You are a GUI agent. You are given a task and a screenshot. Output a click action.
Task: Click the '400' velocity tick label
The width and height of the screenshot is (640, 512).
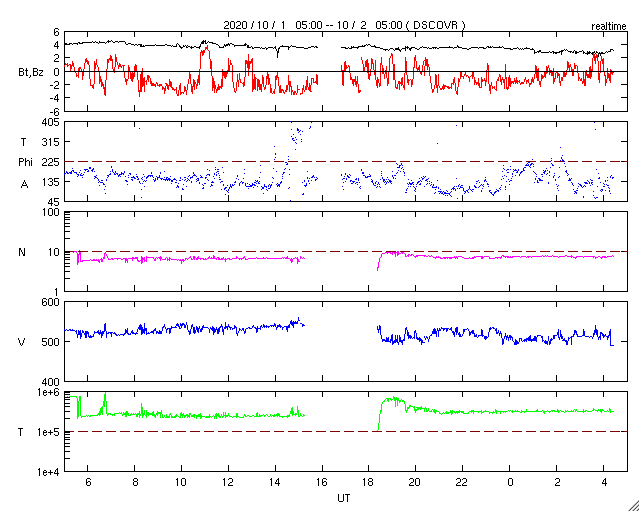tap(51, 382)
